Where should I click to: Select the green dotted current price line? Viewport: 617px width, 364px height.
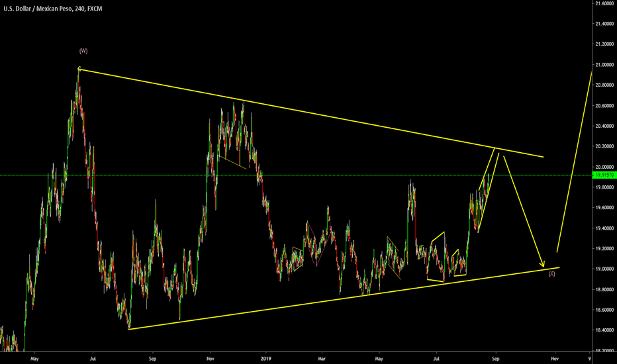[295, 175]
